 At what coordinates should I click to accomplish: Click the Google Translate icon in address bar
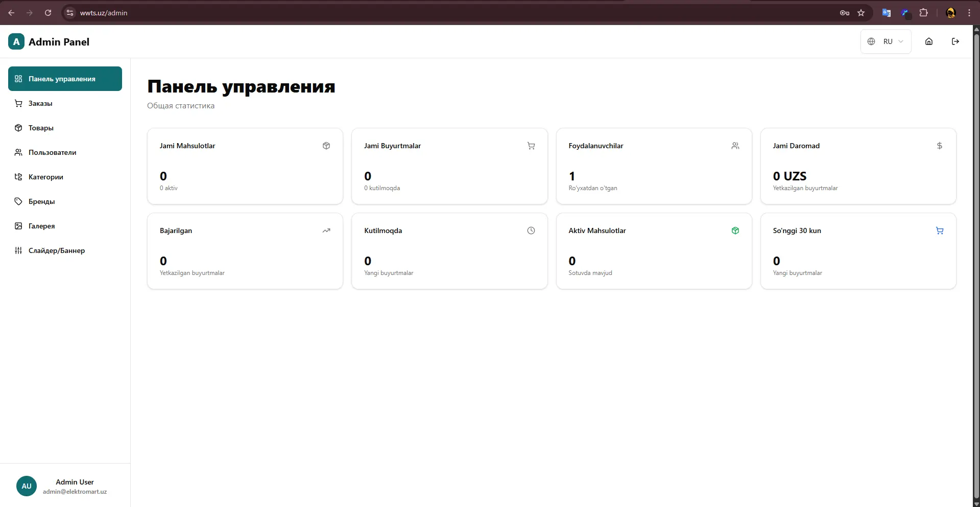tap(887, 13)
